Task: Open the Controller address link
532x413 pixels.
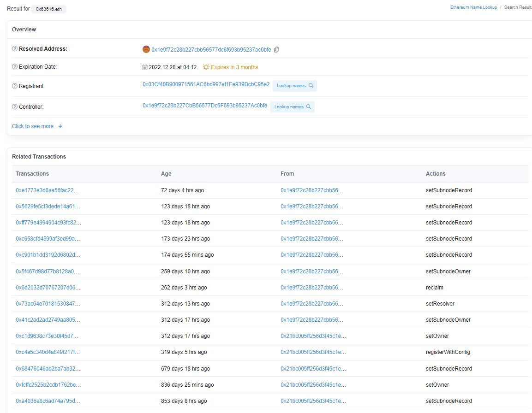Action: [x=204, y=106]
